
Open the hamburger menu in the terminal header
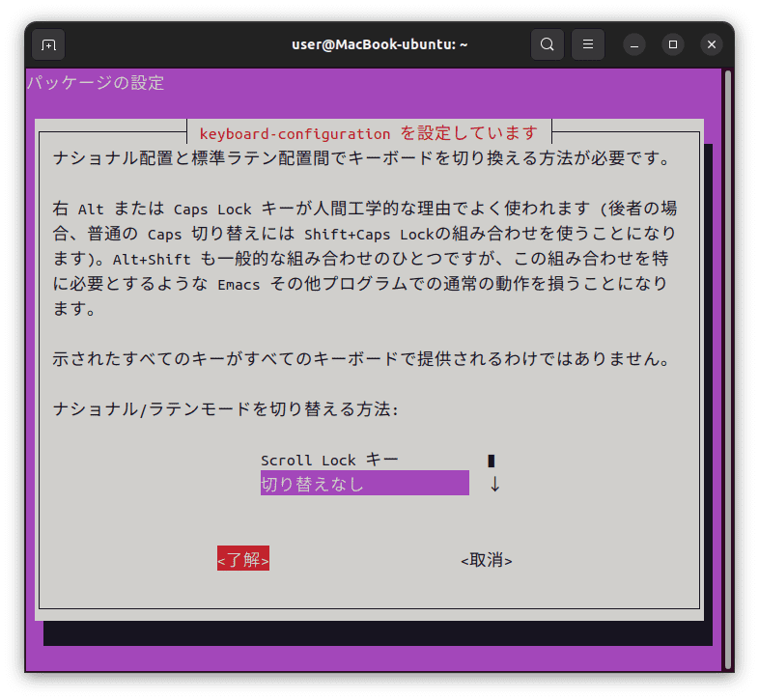588,44
